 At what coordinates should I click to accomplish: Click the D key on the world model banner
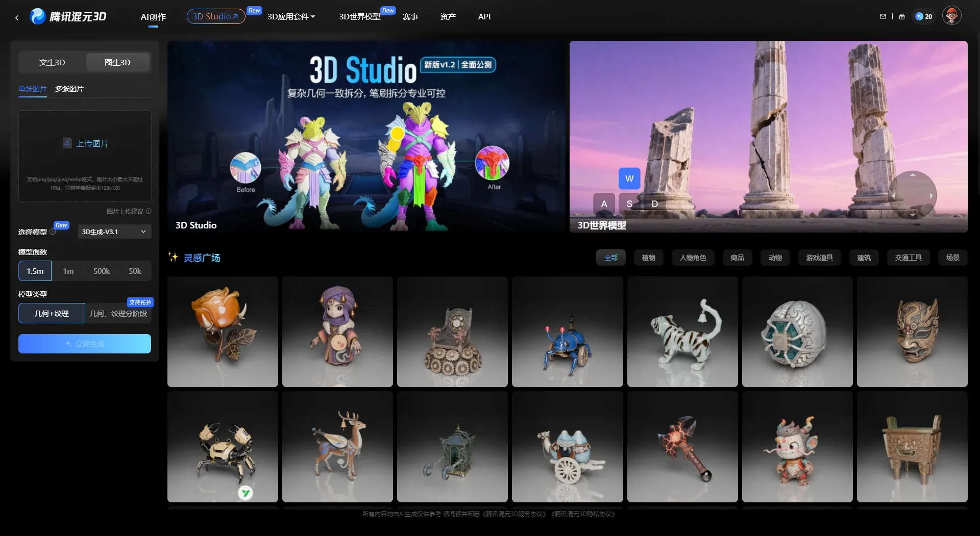coord(655,203)
